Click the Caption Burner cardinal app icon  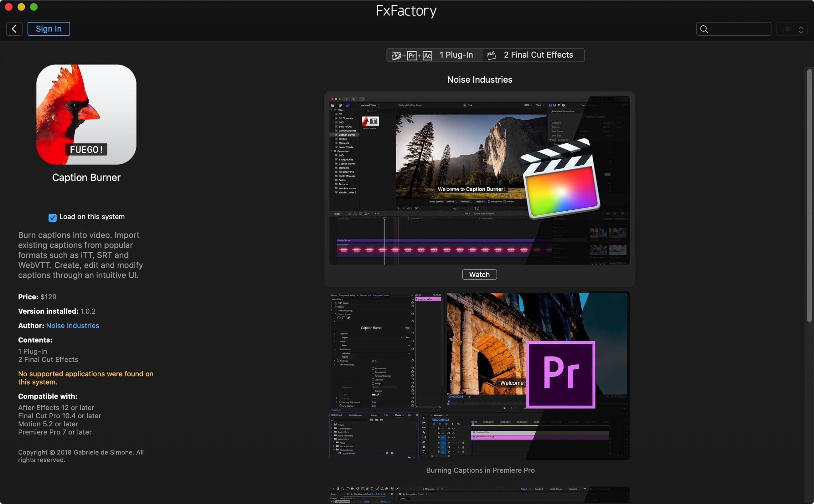[86, 114]
